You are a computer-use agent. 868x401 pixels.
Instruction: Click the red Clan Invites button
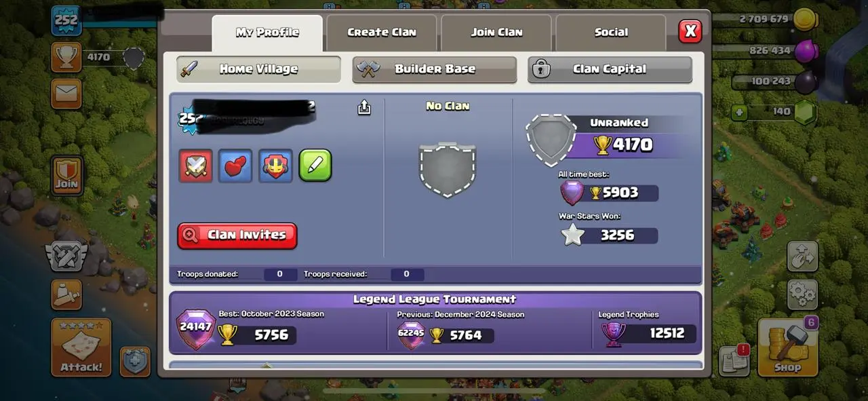click(x=237, y=235)
